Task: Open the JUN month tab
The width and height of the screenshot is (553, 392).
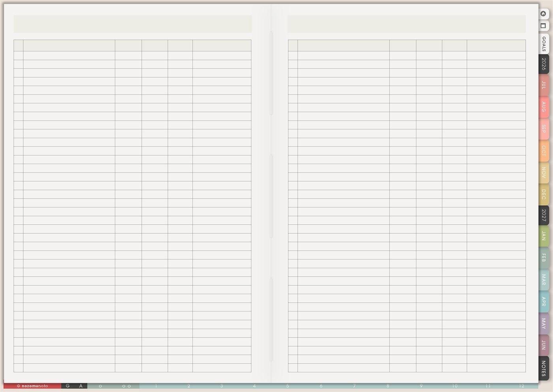Action: pyautogui.click(x=544, y=345)
